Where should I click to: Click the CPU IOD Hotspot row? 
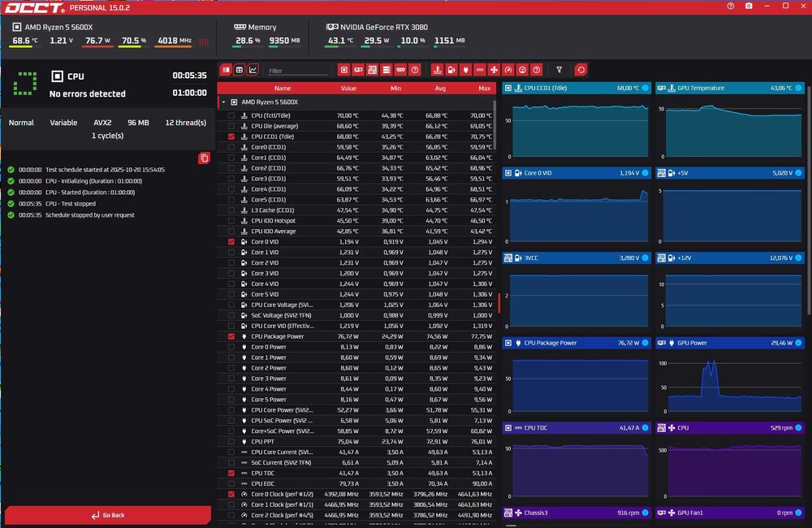[357, 221]
